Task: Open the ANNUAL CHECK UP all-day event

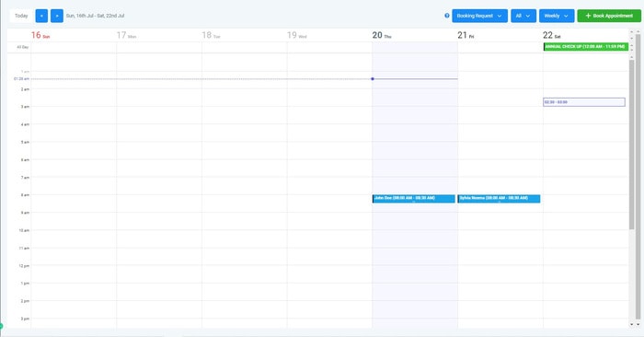Action: pyautogui.click(x=586, y=47)
